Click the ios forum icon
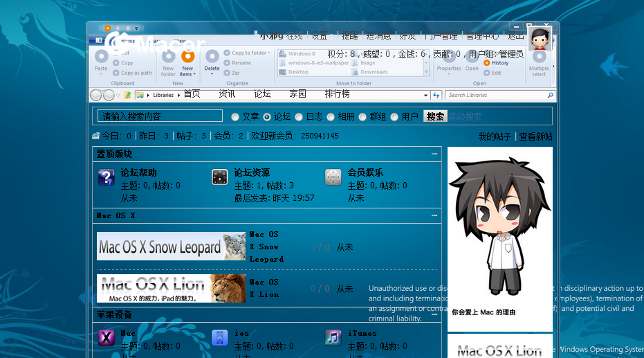The height and width of the screenshot is (358, 644). tap(220, 338)
